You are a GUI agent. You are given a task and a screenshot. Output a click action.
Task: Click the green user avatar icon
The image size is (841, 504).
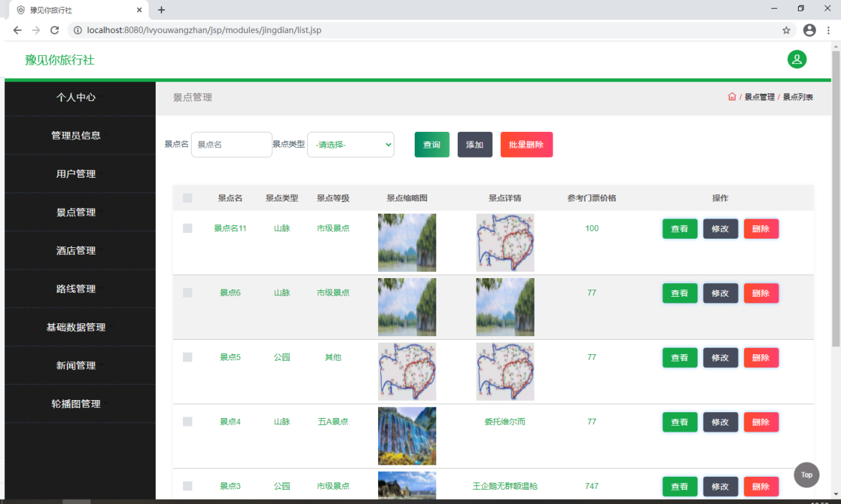pyautogui.click(x=797, y=60)
